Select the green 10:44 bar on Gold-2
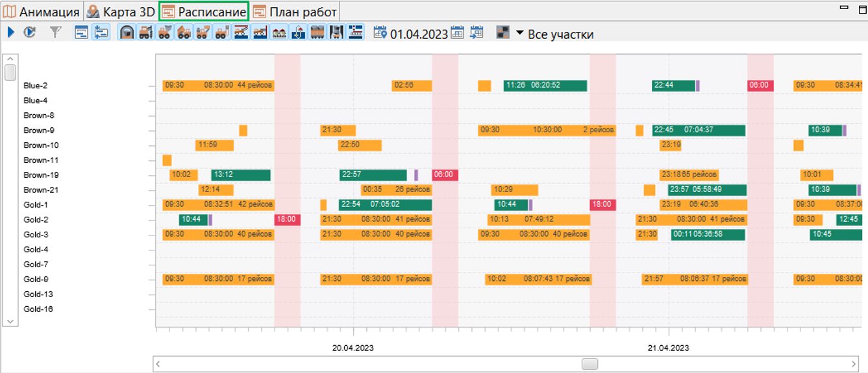The width and height of the screenshot is (868, 373). click(x=193, y=220)
